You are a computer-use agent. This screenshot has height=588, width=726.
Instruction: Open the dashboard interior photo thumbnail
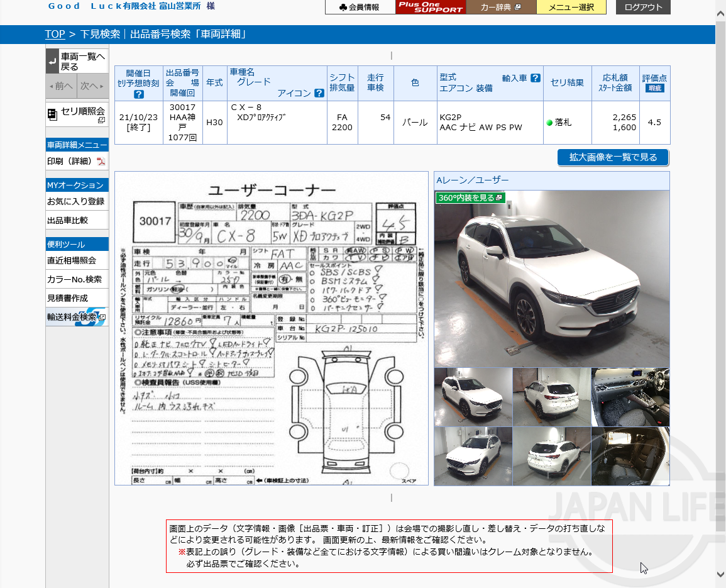pos(630,397)
